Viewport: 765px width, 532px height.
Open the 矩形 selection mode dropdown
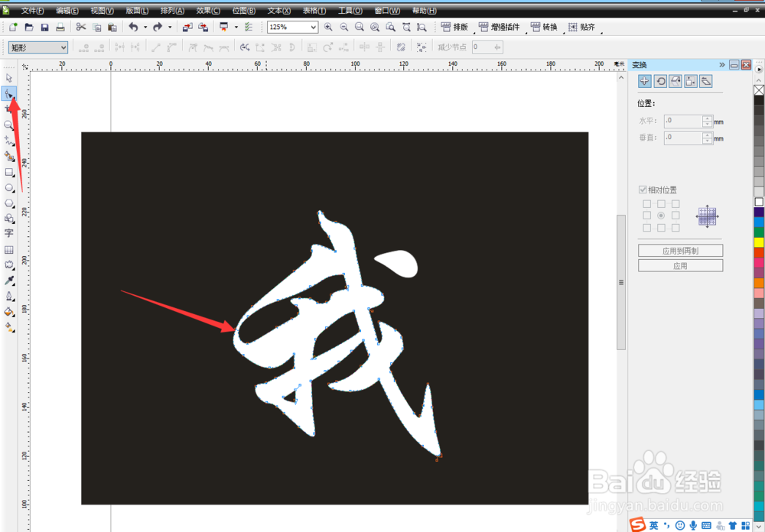coord(63,47)
